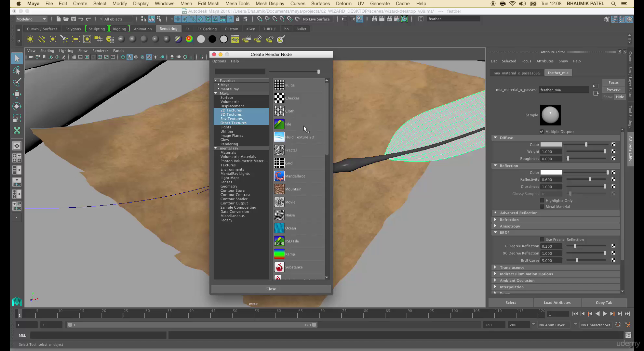
Task: Switch to the Rendering shelf tab
Action: tap(168, 29)
